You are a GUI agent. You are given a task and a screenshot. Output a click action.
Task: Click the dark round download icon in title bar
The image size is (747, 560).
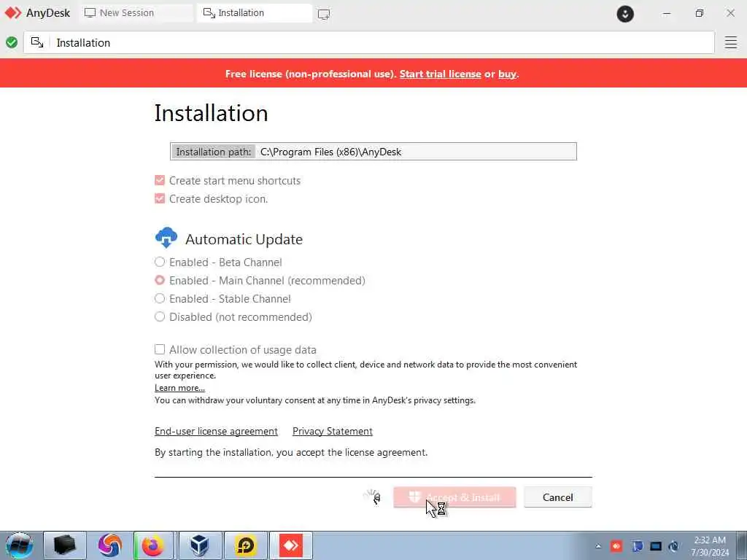point(625,14)
